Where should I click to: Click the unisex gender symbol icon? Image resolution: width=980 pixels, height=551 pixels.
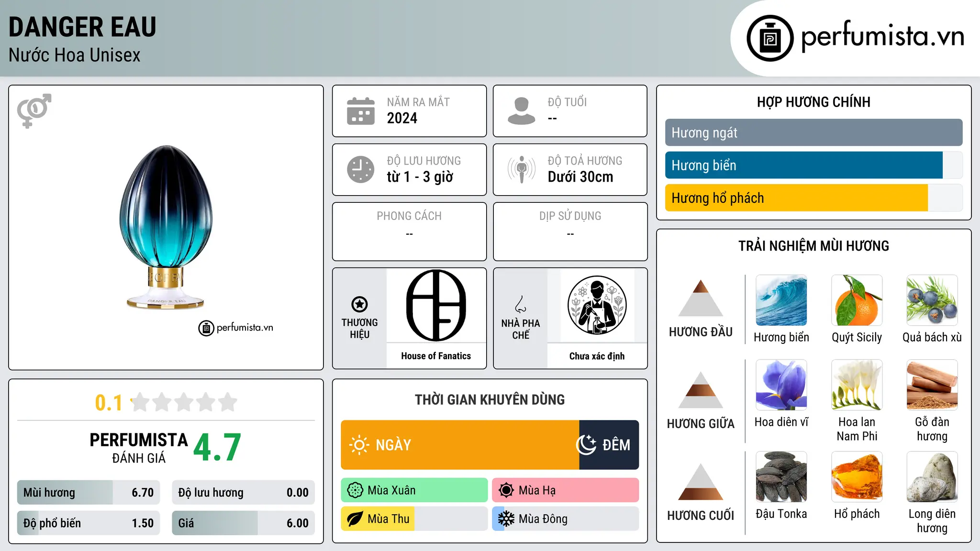34,110
